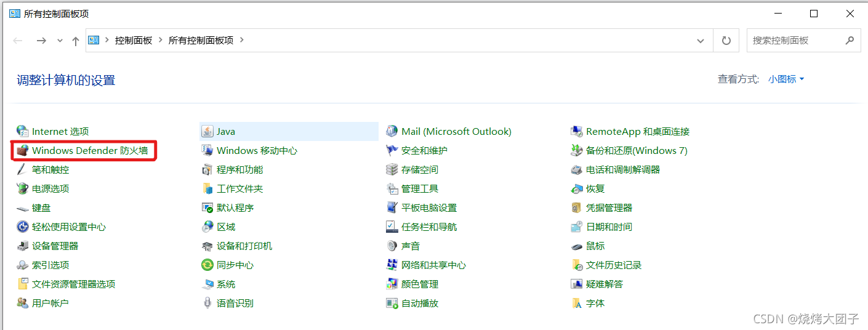Open the 字体 fonts icon
Image resolution: width=868 pixels, height=330 pixels.
coord(577,304)
